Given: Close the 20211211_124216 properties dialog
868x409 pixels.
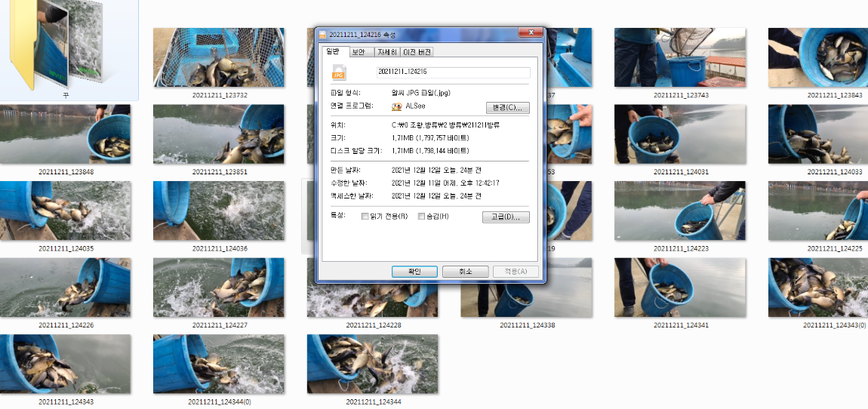Looking at the screenshot, I should pyautogui.click(x=531, y=32).
